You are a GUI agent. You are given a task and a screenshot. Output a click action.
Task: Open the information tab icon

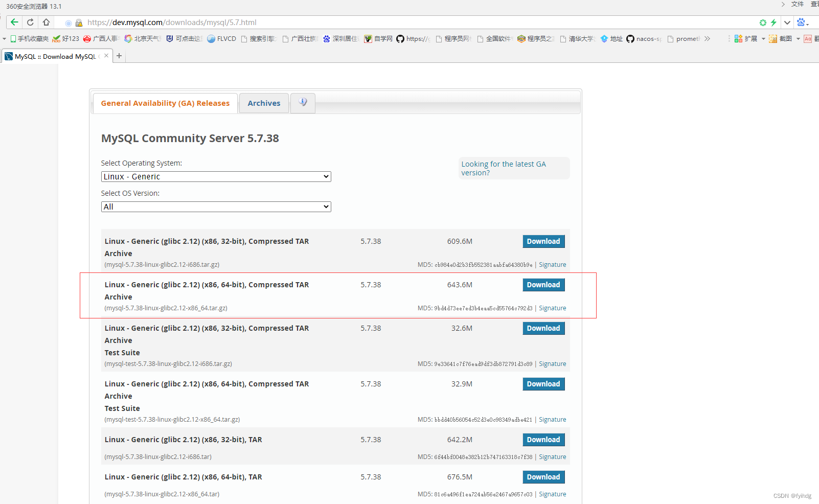[x=303, y=103]
